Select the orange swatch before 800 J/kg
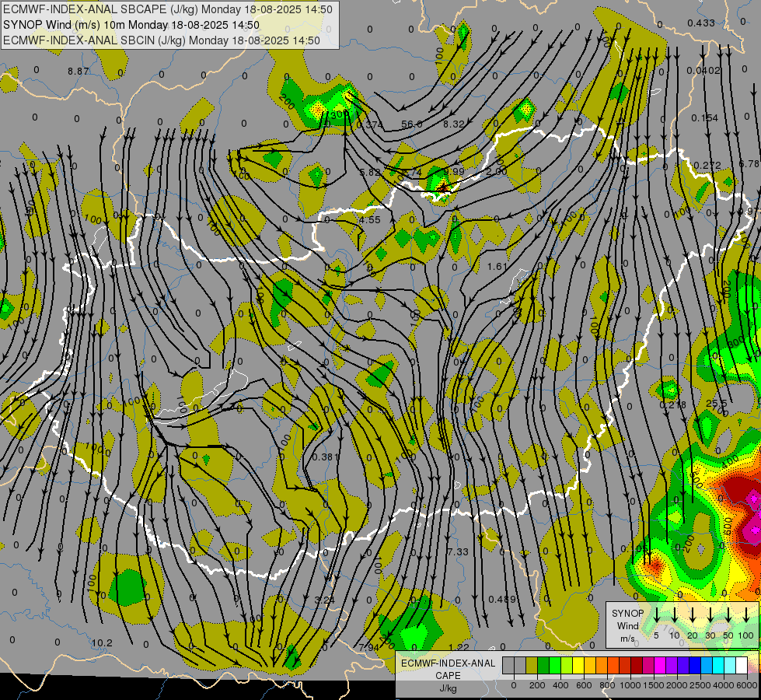Image resolution: width=761 pixels, height=700 pixels. [x=602, y=666]
